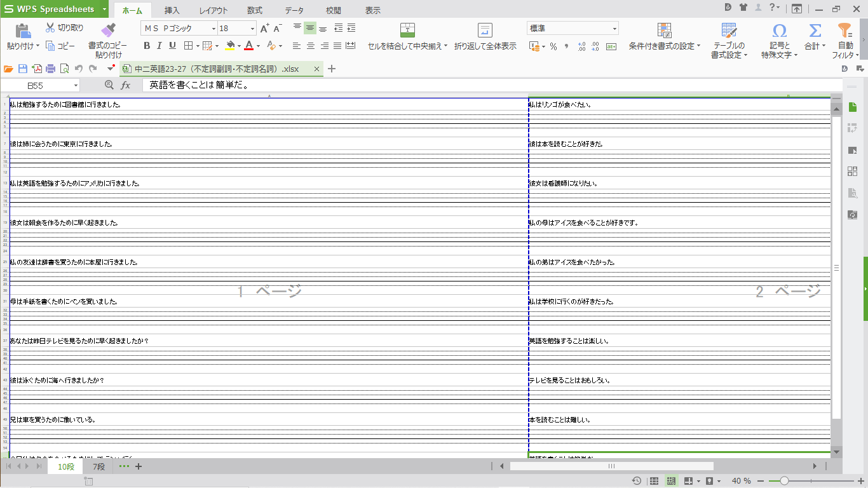The width and height of the screenshot is (868, 488).
Task: Open the WPS Spreadsheets application menu
Action: coord(54,9)
